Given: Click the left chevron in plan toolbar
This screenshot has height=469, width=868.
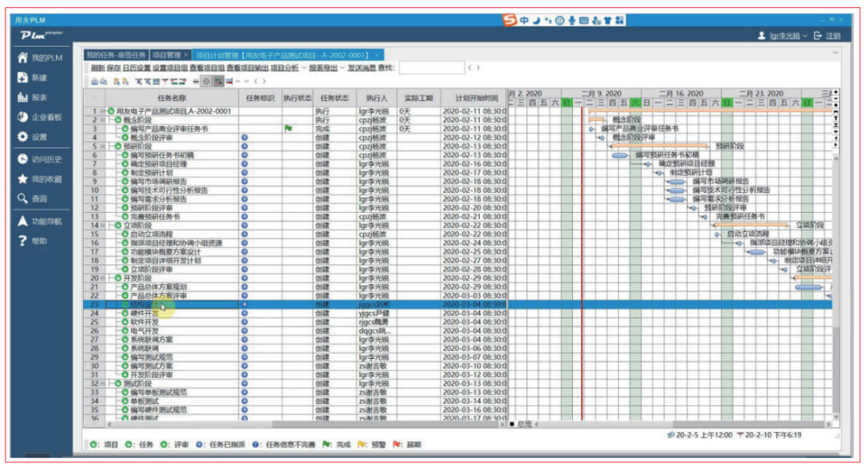Looking at the screenshot, I should point(256,81).
